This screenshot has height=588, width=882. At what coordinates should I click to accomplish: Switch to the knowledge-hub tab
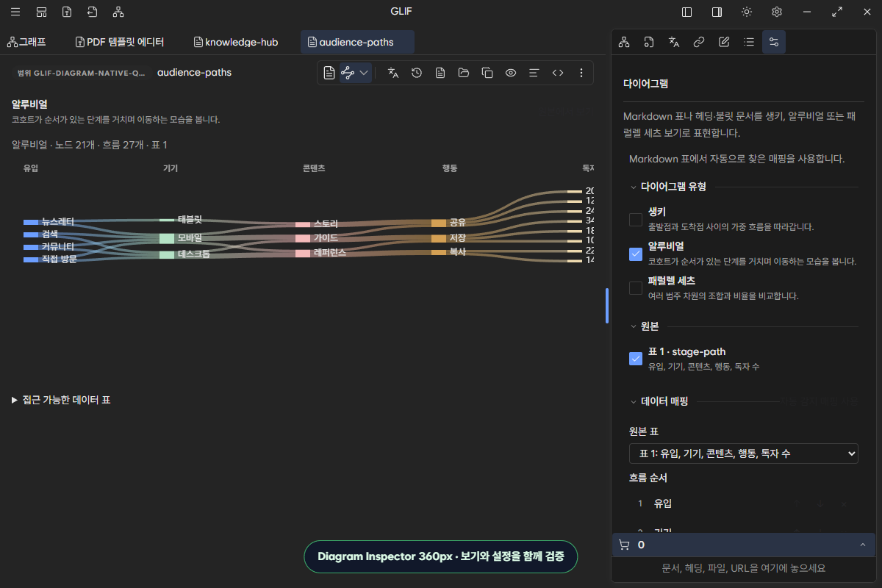pyautogui.click(x=235, y=42)
